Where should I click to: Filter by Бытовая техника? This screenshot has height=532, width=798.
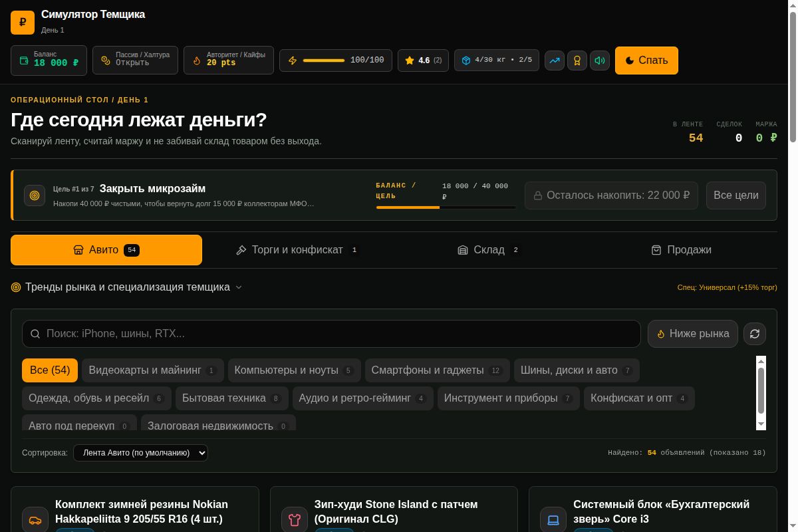(x=232, y=398)
